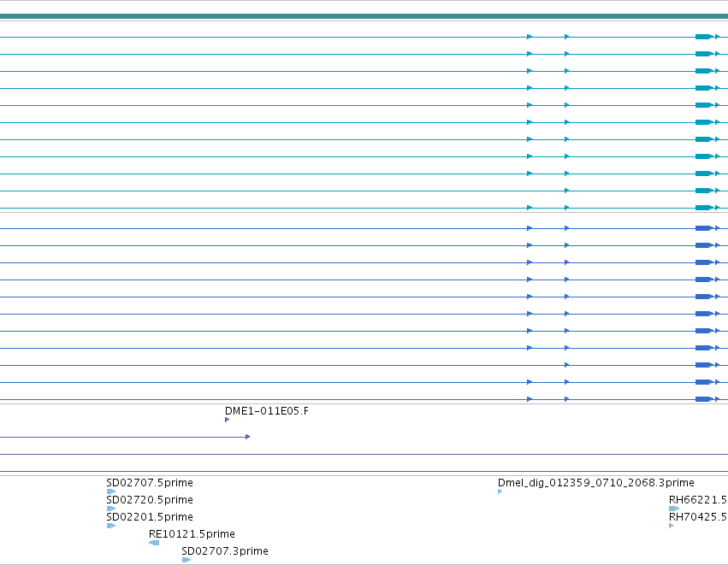Select the blue transcript missing its first exon arrow
The image size is (728, 565).
[x=364, y=366]
